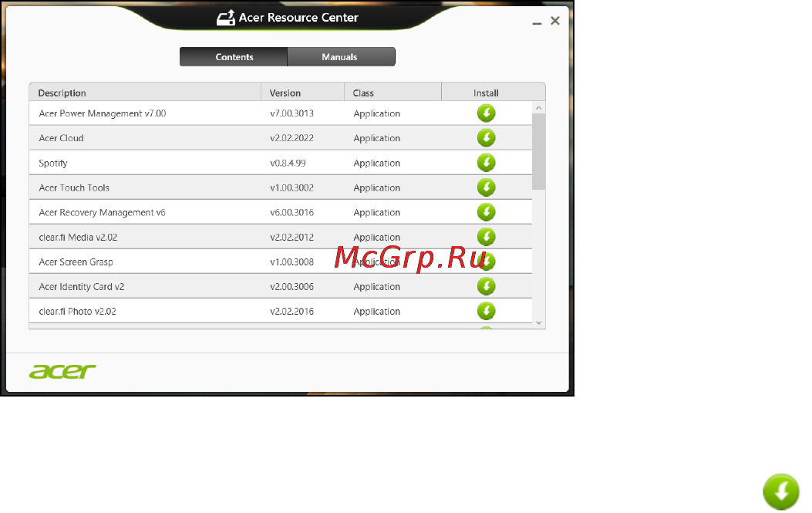Click the Acer logo at bottom left
The height and width of the screenshot is (513, 812).
pyautogui.click(x=62, y=372)
